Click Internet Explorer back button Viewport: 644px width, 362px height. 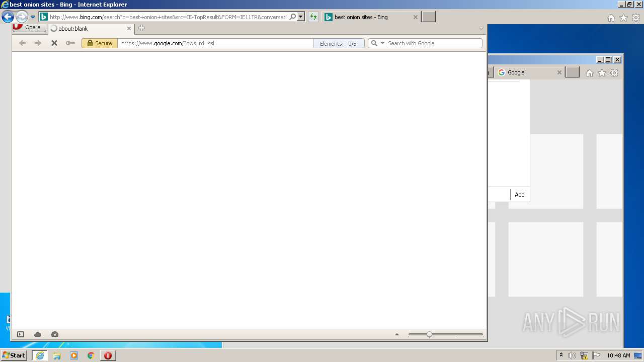click(8, 17)
